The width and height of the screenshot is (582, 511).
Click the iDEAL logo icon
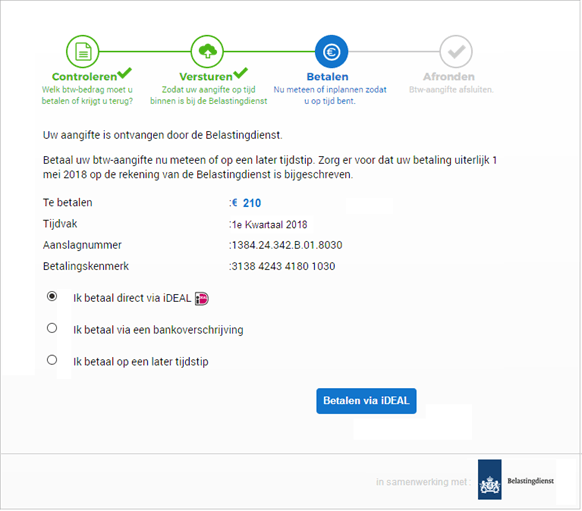[x=202, y=298]
